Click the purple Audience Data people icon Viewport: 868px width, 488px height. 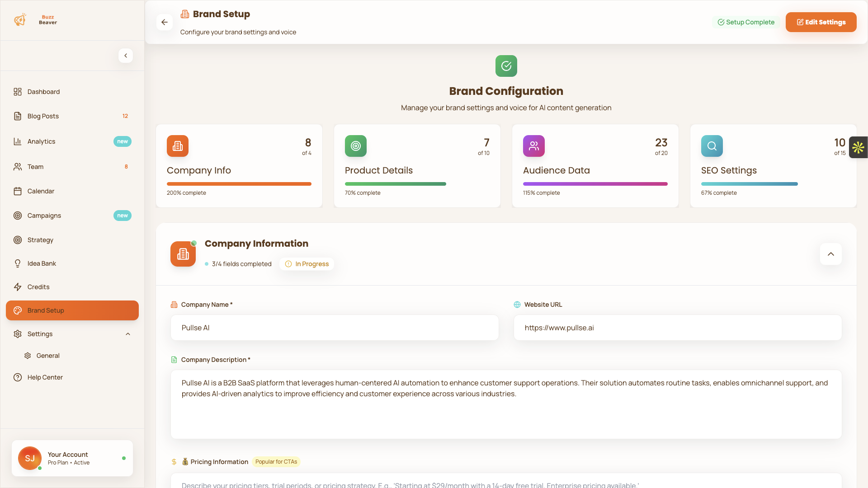click(x=533, y=146)
